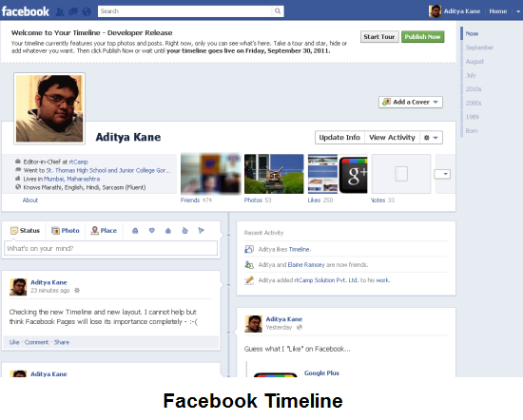Expand more sections arrow beside Notes
The image size is (523, 420).
(x=442, y=174)
